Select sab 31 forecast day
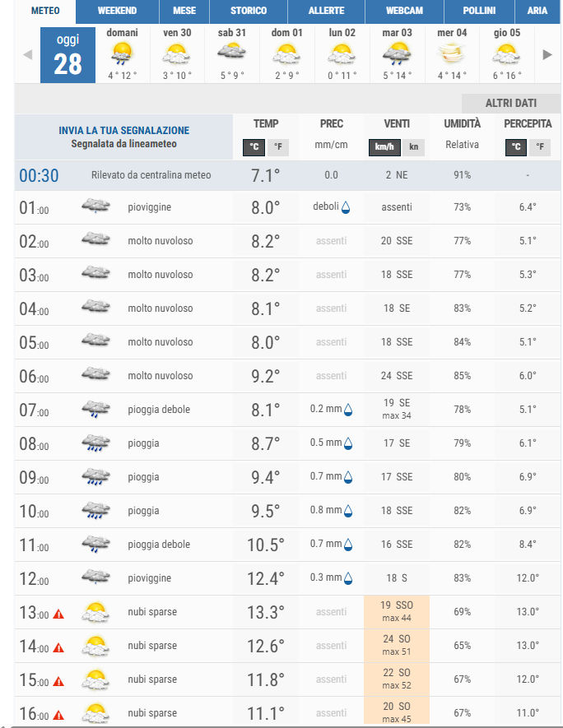 pyautogui.click(x=232, y=52)
